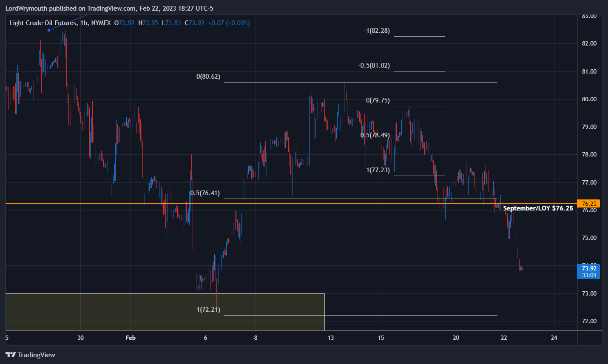Image resolution: width=608 pixels, height=364 pixels.
Task: Click 81.00 on the price axis
Action: click(589, 71)
